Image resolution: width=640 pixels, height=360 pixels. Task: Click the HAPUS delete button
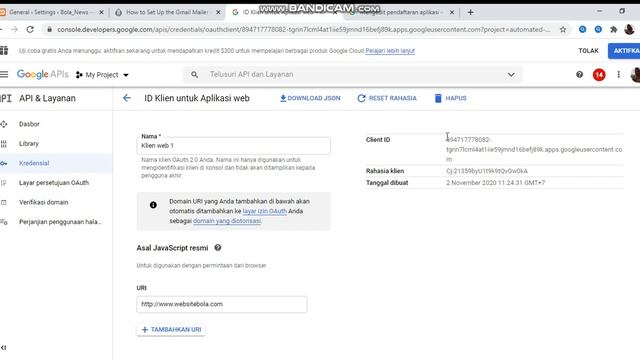pos(451,98)
